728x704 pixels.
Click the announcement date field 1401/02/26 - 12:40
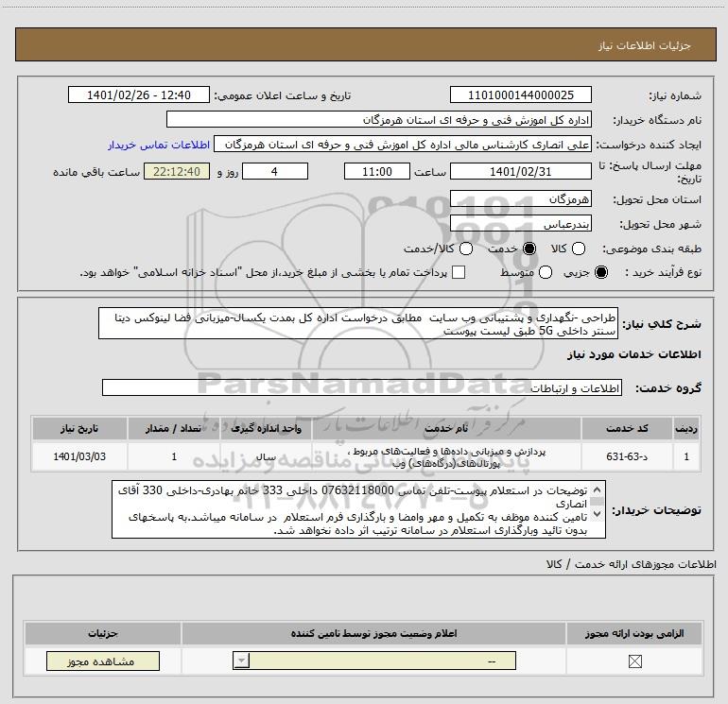[139, 95]
